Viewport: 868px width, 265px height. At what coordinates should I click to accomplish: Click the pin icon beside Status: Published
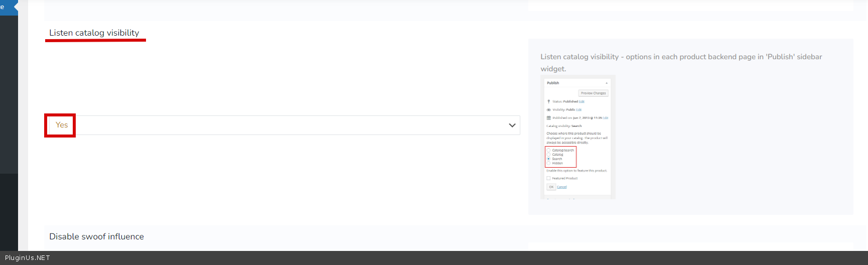[548, 101]
